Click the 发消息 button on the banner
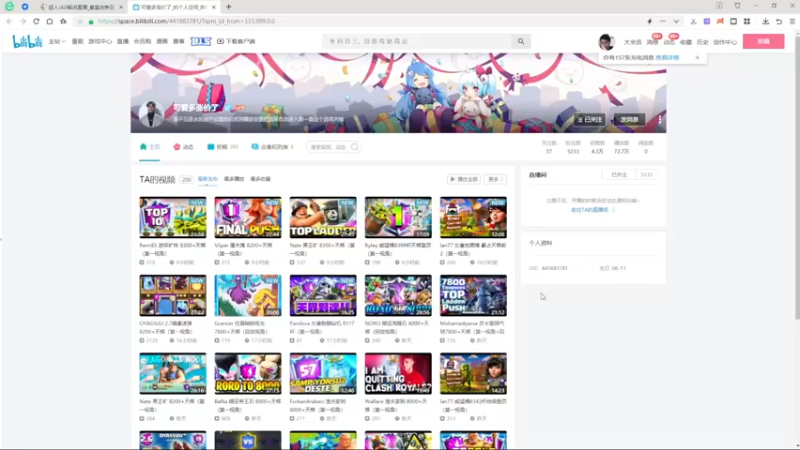 [629, 119]
